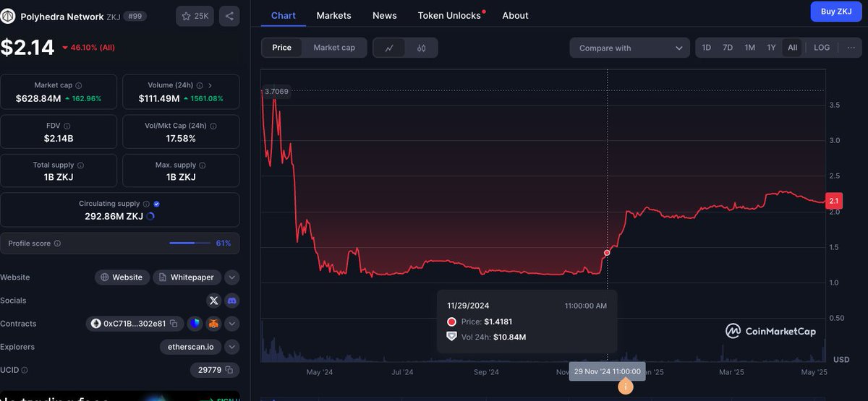868x401 pixels.
Task: Click the 29 Nov '24 crosshair time label
Action: click(x=608, y=371)
